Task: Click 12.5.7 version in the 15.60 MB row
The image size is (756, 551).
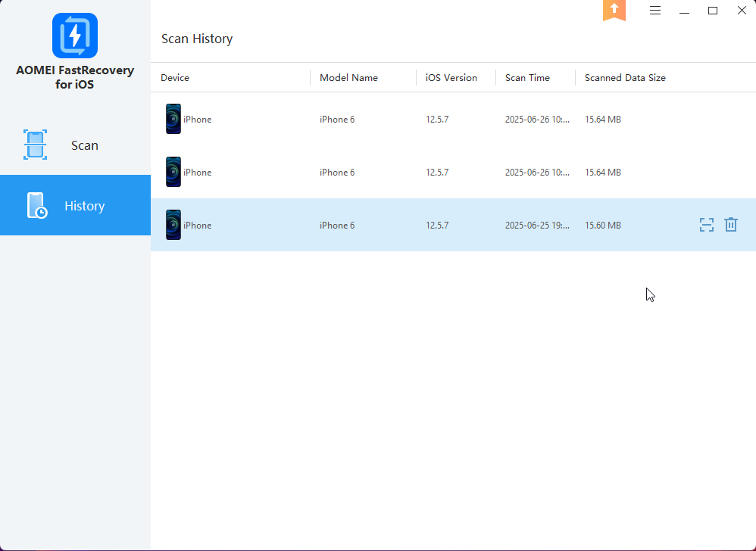Action: 437,226
